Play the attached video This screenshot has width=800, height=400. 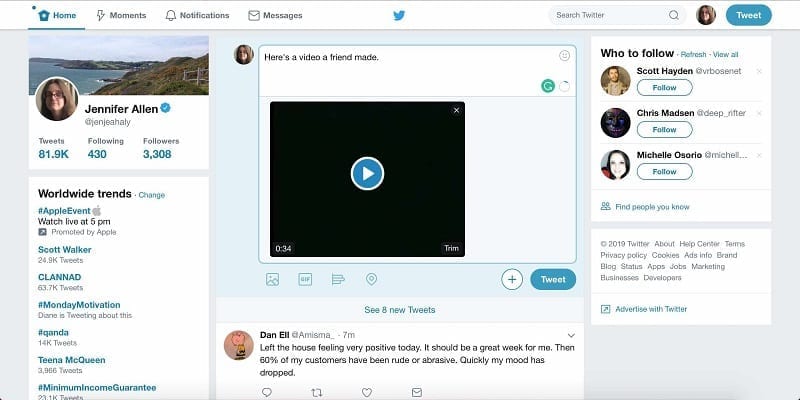[x=367, y=173]
